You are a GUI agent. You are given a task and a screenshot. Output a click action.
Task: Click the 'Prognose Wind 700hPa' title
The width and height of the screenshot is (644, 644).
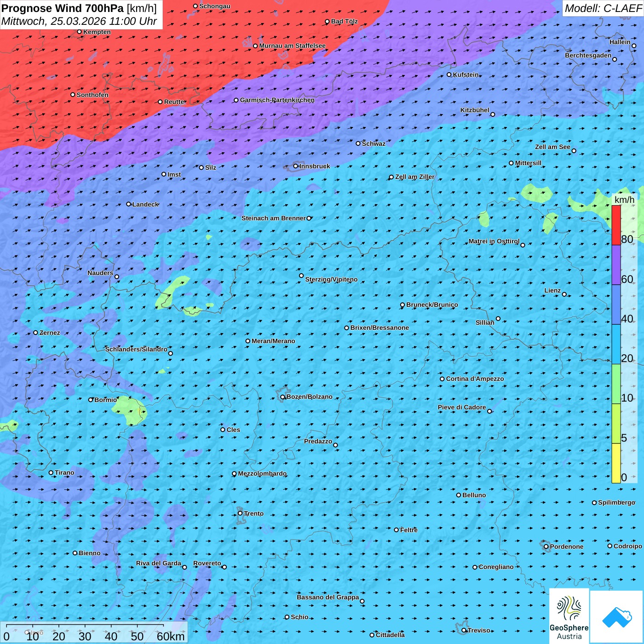pos(63,8)
